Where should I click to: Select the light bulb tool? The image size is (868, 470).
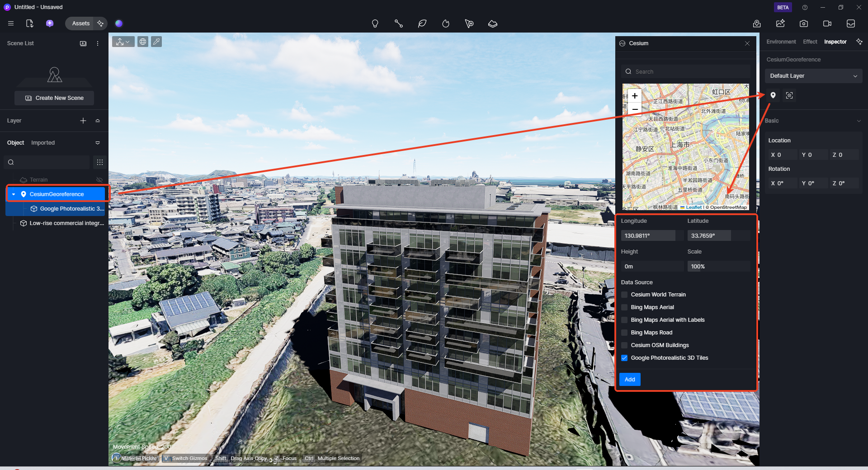375,23
